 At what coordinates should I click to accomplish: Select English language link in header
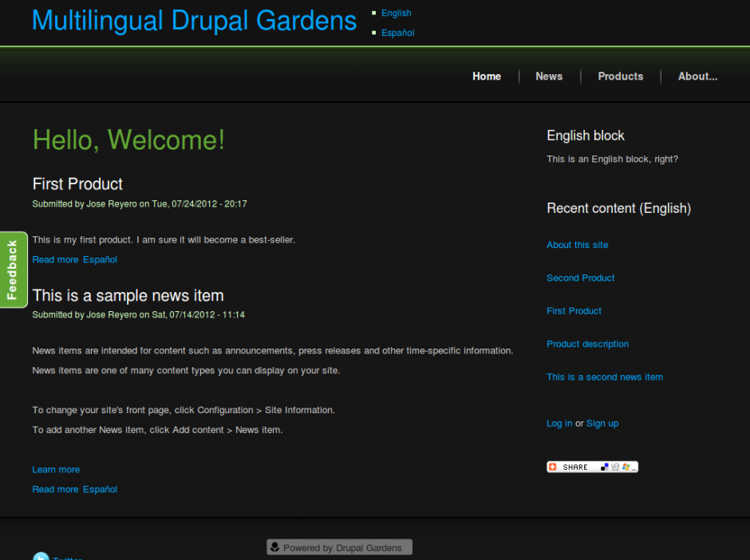click(x=396, y=13)
